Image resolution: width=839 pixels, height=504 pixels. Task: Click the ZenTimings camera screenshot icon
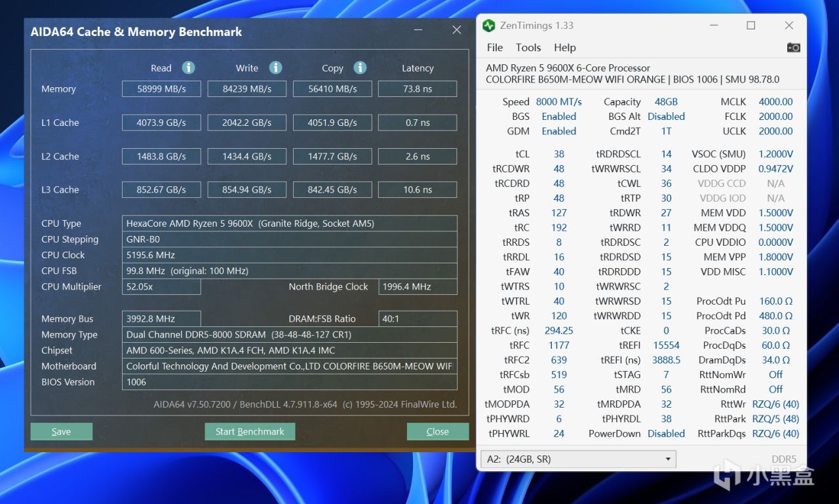(793, 47)
